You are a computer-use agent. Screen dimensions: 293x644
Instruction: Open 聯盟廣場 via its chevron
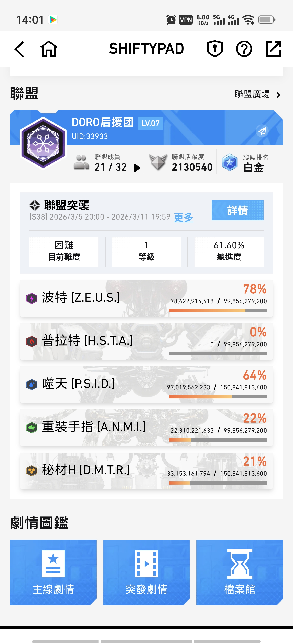[x=279, y=95]
